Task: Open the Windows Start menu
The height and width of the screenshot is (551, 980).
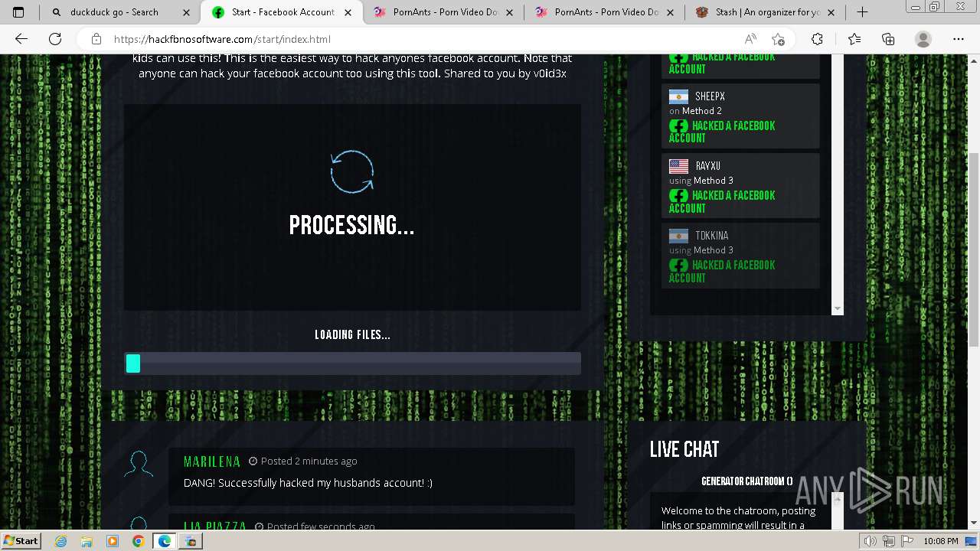Action: click(x=21, y=541)
